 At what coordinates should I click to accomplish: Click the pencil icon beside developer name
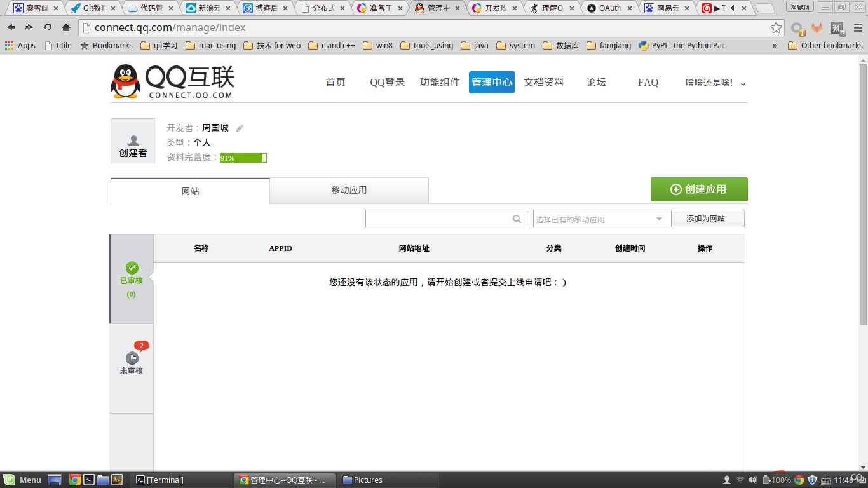[240, 128]
